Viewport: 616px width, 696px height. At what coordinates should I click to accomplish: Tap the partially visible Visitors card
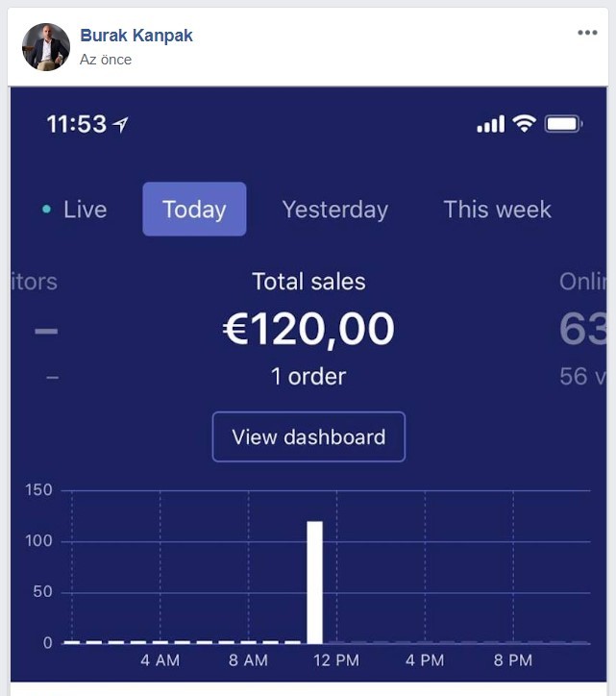click(35, 329)
